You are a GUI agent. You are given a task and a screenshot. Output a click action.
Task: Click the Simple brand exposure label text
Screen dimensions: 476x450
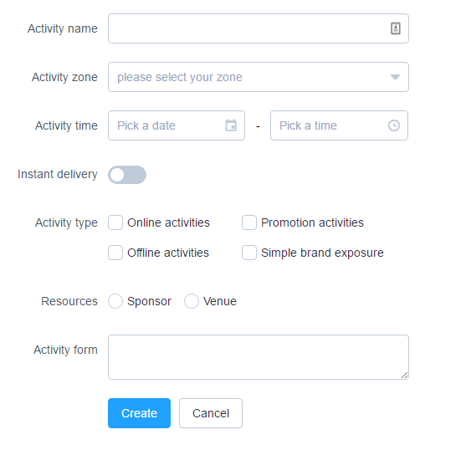[x=322, y=253]
